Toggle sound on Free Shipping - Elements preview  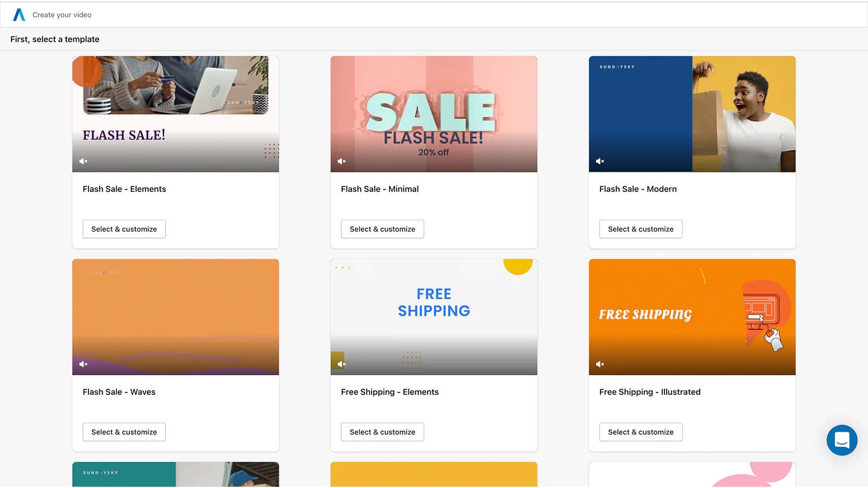click(341, 364)
